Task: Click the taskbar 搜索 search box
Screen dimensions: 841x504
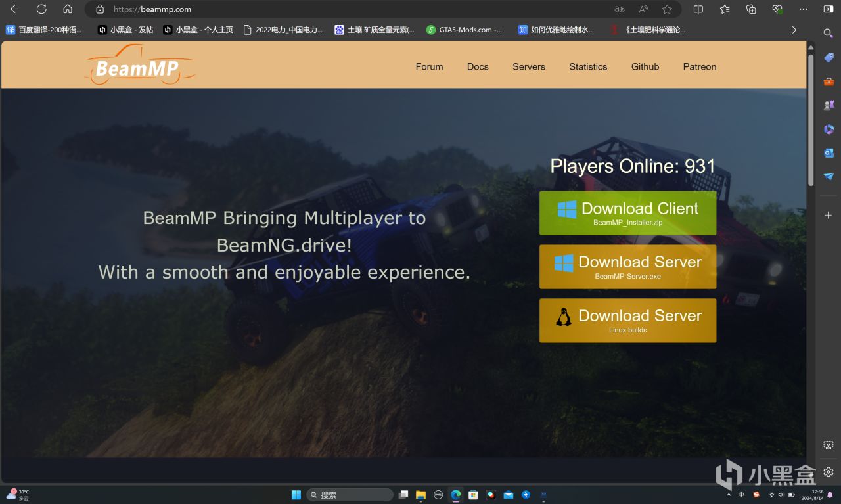Action: (350, 495)
